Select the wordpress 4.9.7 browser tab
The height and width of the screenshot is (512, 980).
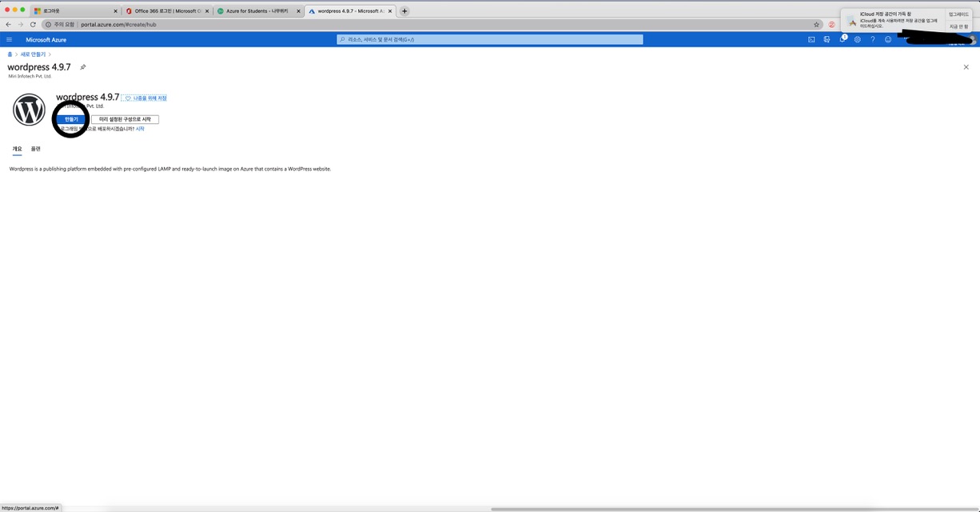350,11
